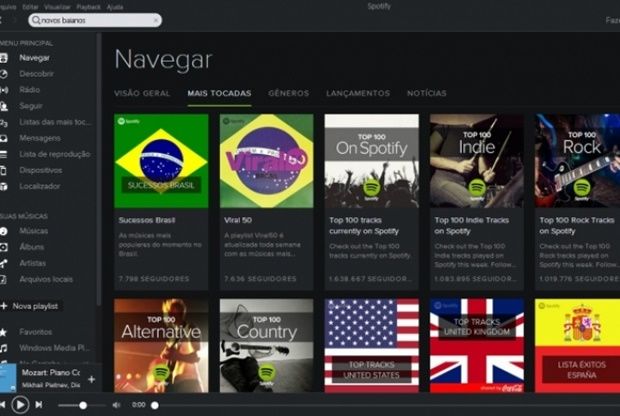Open the Notícias tab
The width and height of the screenshot is (620, 416).
pos(427,93)
